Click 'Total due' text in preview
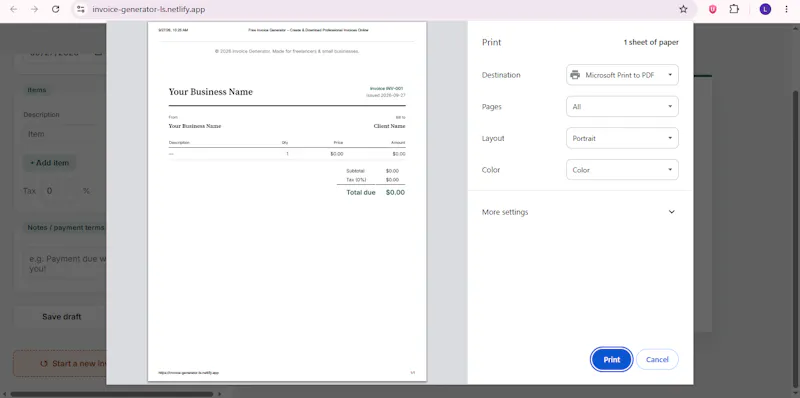 click(x=361, y=192)
